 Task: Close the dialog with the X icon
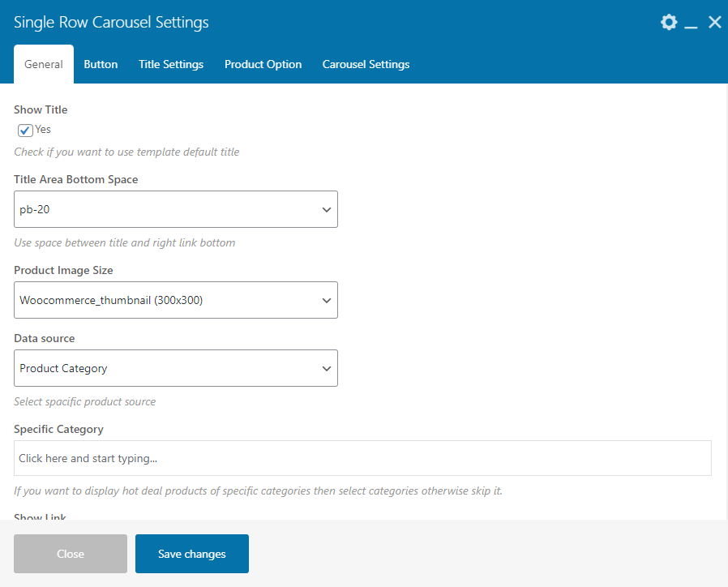tap(714, 22)
